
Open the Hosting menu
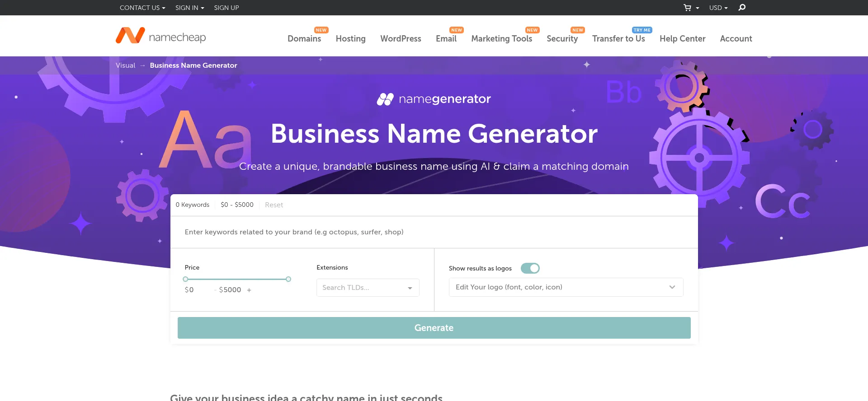[351, 39]
